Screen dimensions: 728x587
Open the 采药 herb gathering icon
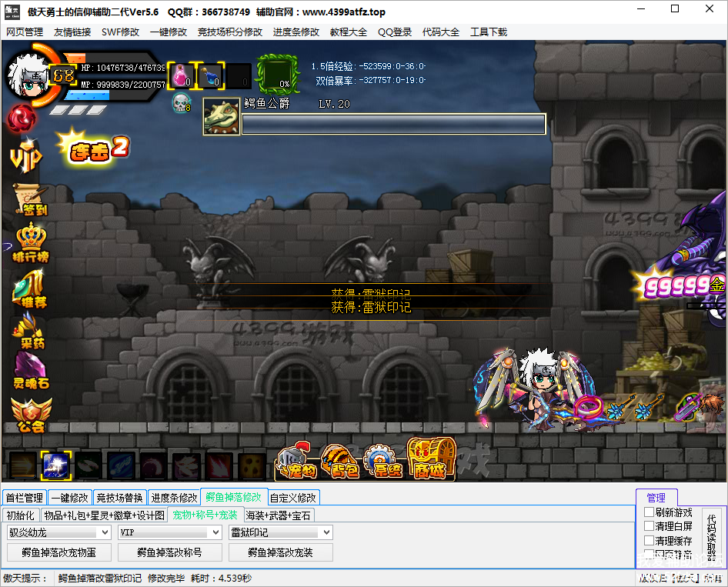pos(30,330)
